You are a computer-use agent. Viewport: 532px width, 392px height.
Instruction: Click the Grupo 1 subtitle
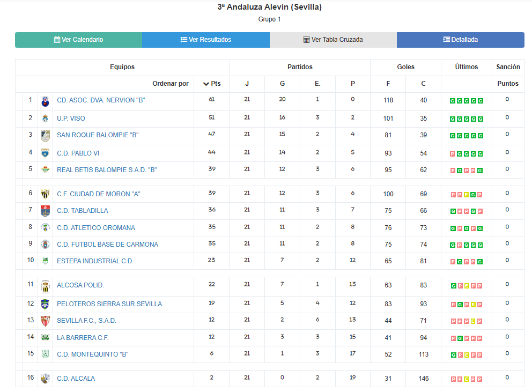pos(269,19)
